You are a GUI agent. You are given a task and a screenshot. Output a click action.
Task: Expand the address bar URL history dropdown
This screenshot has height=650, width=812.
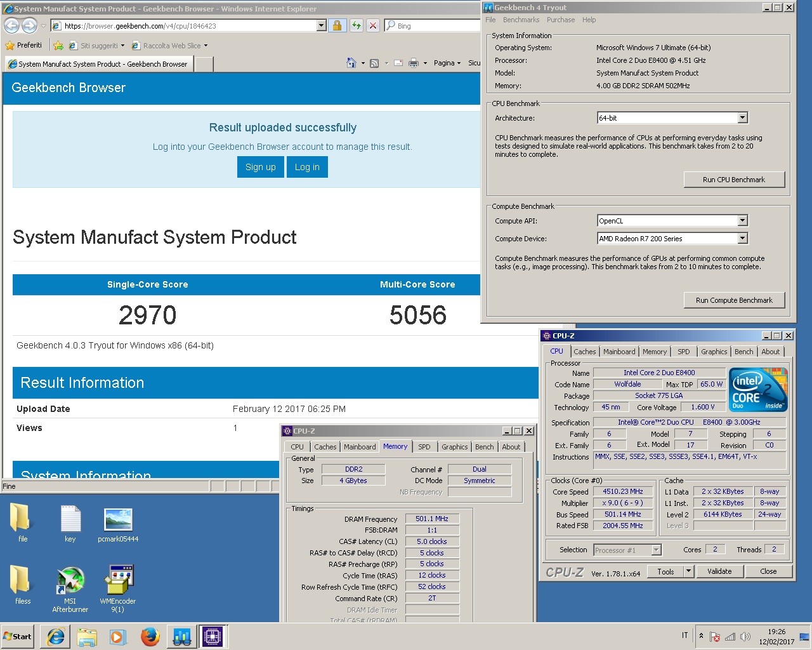322,25
